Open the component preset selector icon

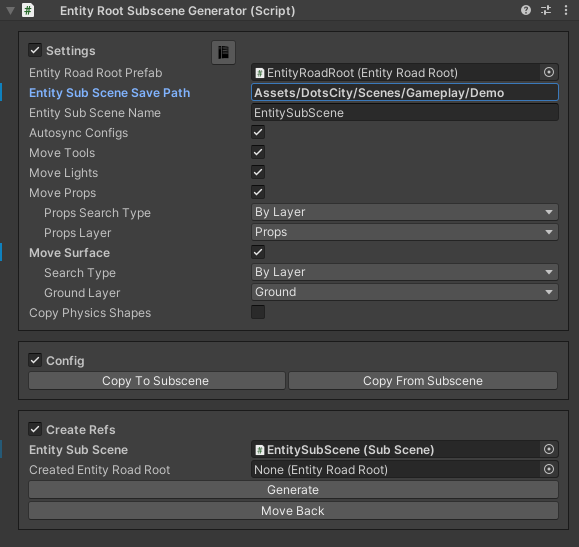546,10
